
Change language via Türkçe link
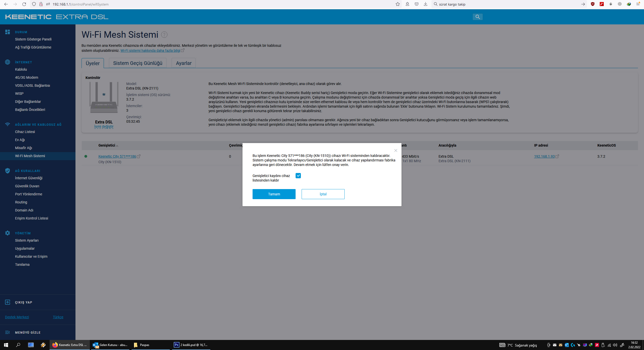(58, 317)
